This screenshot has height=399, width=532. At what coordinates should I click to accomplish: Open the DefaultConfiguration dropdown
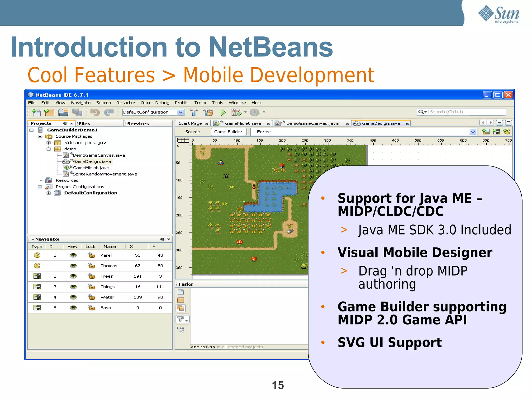[181, 112]
